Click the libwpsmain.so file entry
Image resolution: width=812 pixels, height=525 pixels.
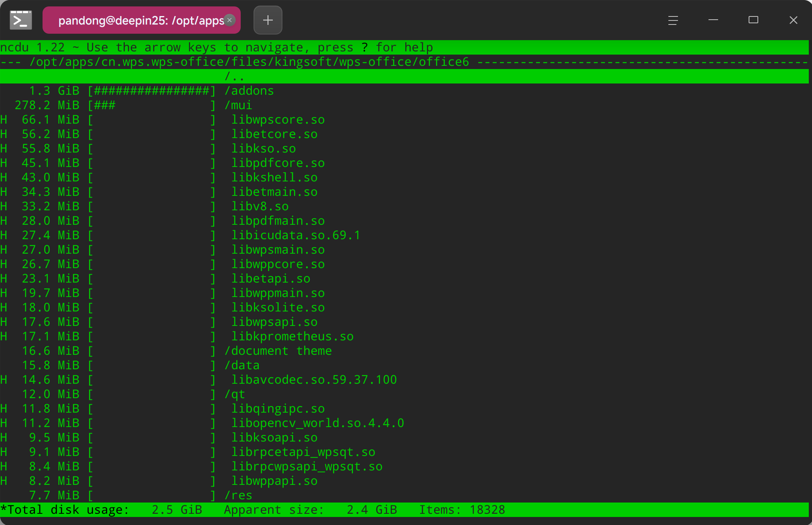tap(278, 250)
